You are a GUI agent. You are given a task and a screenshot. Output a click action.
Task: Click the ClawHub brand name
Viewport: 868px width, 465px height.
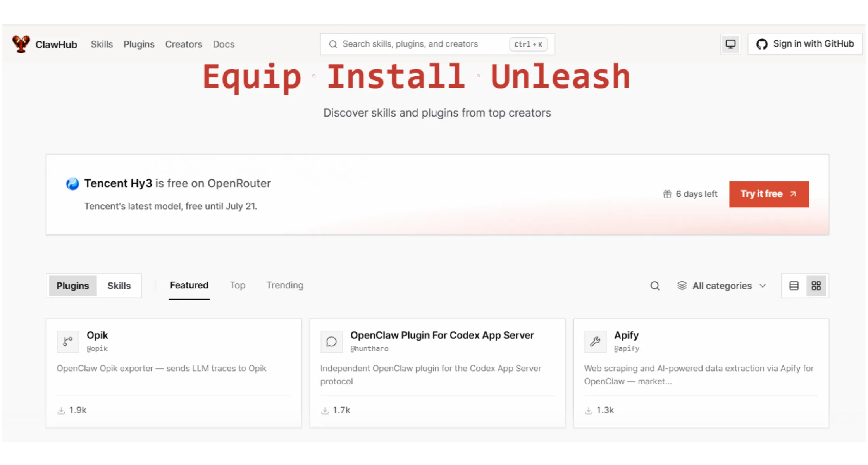click(56, 45)
